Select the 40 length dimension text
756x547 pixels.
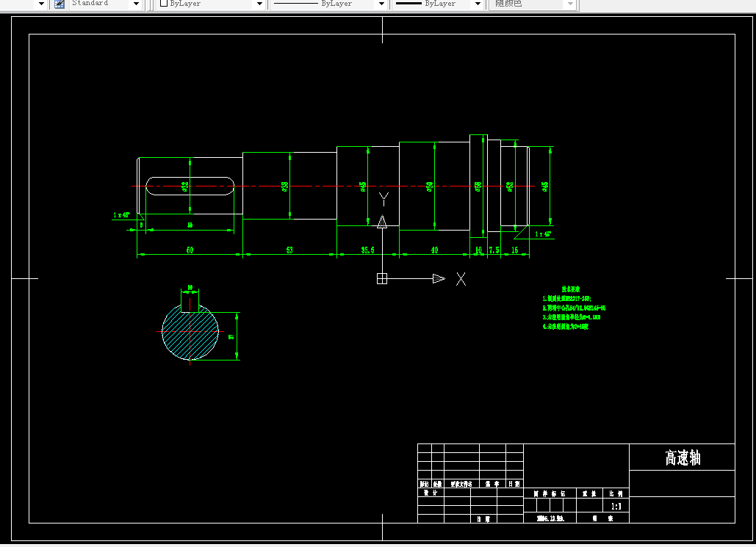click(434, 250)
